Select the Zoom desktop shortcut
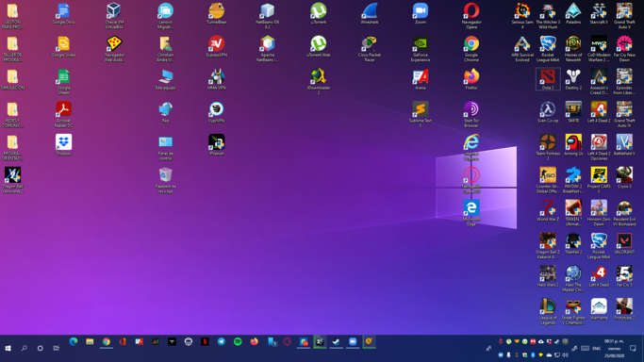This screenshot has width=644, height=362. pyautogui.click(x=421, y=14)
